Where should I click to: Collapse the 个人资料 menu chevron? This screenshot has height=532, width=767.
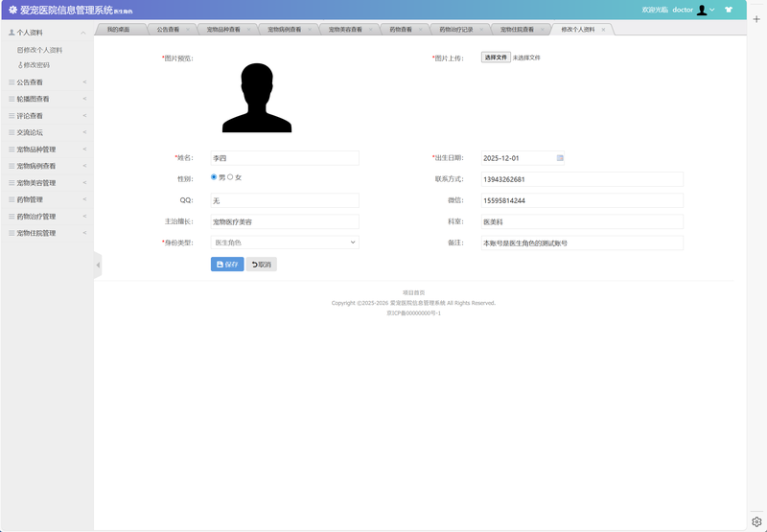(x=83, y=33)
